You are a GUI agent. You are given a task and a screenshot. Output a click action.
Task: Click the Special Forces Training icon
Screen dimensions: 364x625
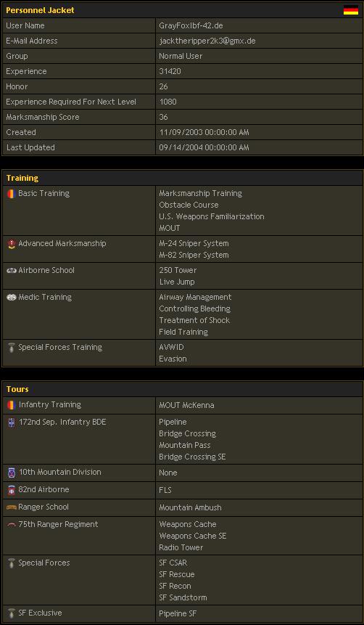[x=11, y=348]
